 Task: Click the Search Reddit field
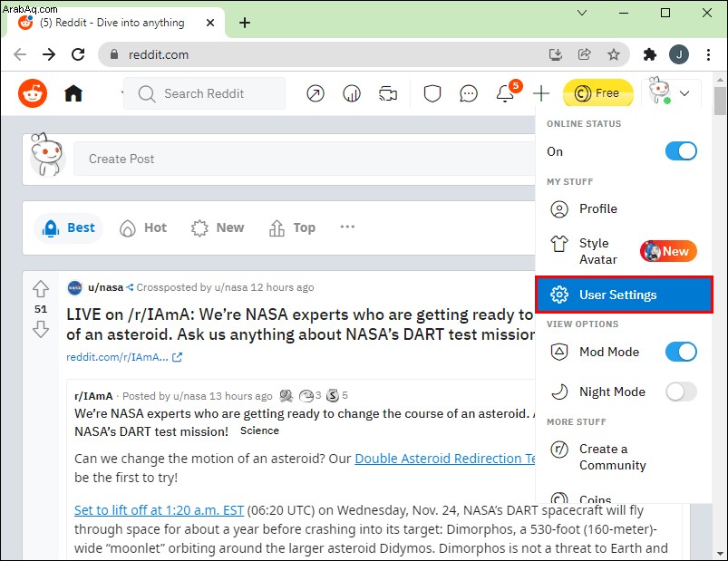click(204, 93)
